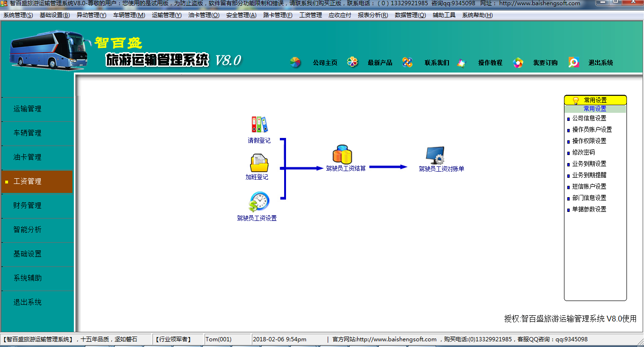Click the 联系我们 link in header

click(437, 63)
